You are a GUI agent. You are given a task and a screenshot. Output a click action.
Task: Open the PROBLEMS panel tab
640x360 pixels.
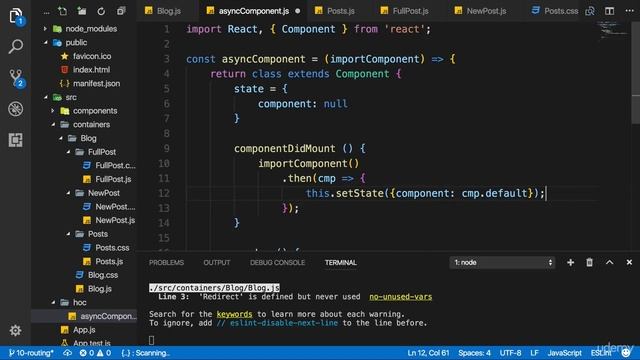[x=166, y=262]
